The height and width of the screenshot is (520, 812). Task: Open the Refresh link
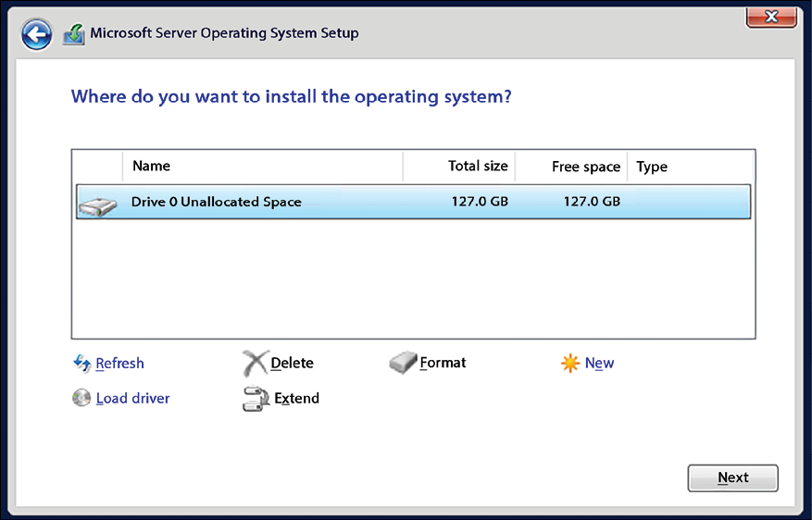pyautogui.click(x=119, y=364)
